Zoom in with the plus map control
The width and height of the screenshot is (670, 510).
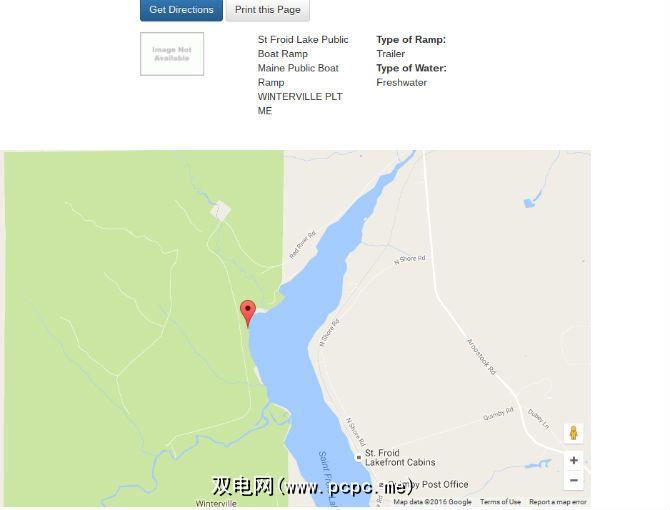(x=573, y=460)
